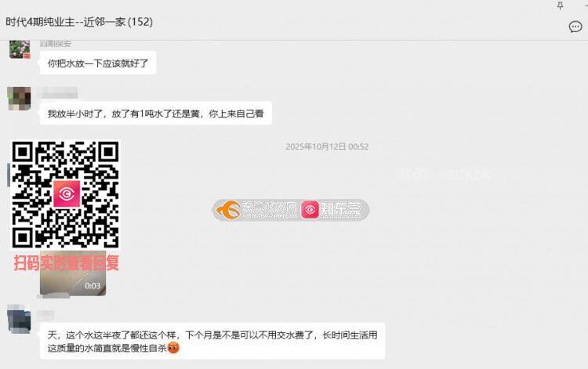Select the message about 放了有1吨水了还是黄
Viewport: 588px width, 369px height.
pyautogui.click(x=156, y=114)
